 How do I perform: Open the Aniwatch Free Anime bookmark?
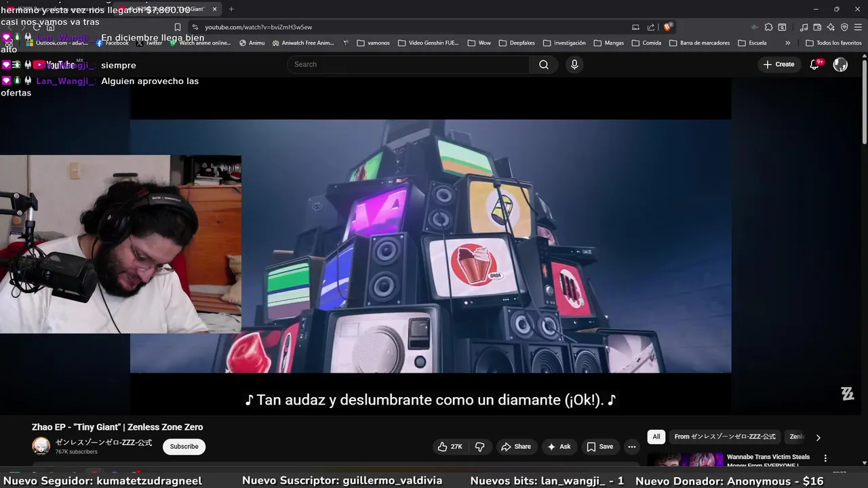click(303, 43)
